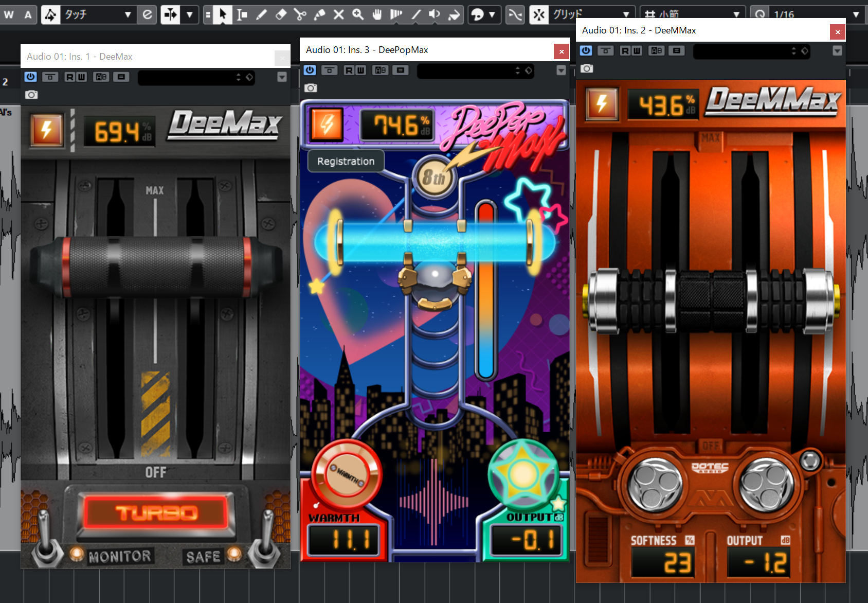Select the Mute X tool
The height and width of the screenshot is (603, 868).
pos(338,14)
